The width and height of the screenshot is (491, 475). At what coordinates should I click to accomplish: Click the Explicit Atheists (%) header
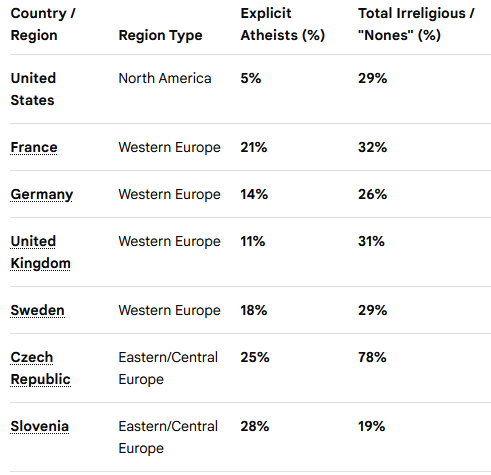point(283,24)
